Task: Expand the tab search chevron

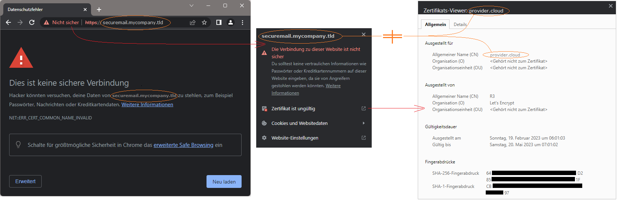Action: (191, 5)
